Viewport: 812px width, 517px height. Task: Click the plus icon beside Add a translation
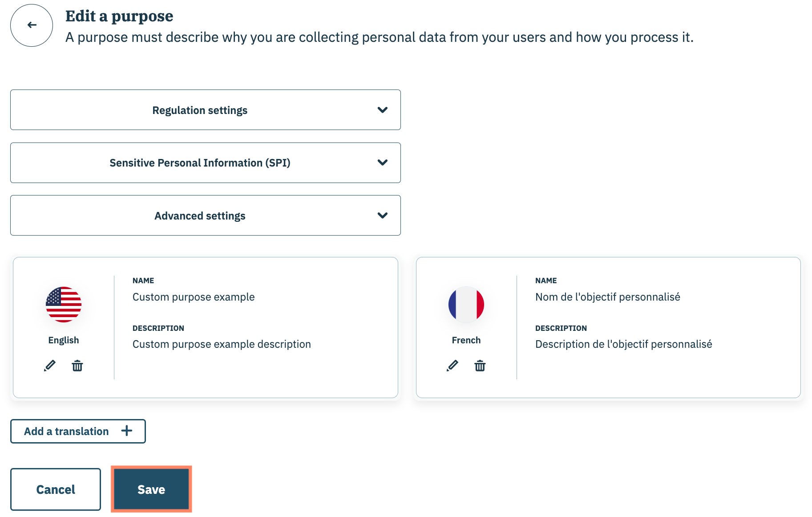pyautogui.click(x=127, y=431)
